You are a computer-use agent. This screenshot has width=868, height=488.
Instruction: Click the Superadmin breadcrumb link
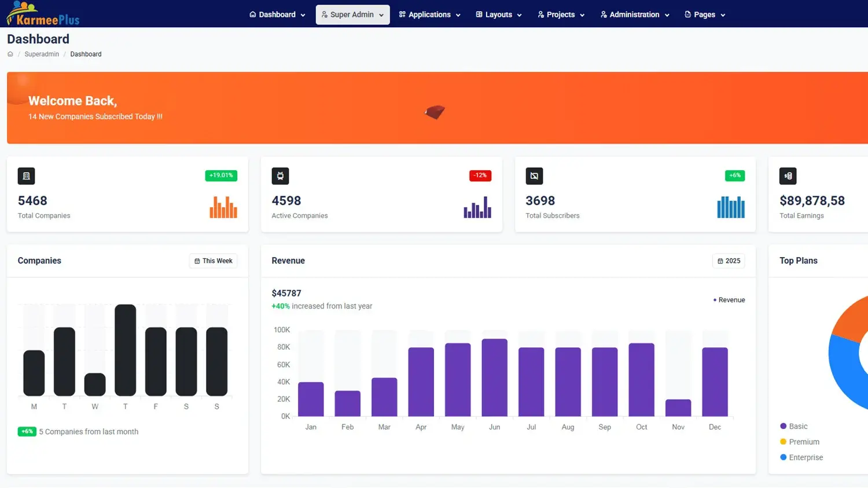pos(42,54)
